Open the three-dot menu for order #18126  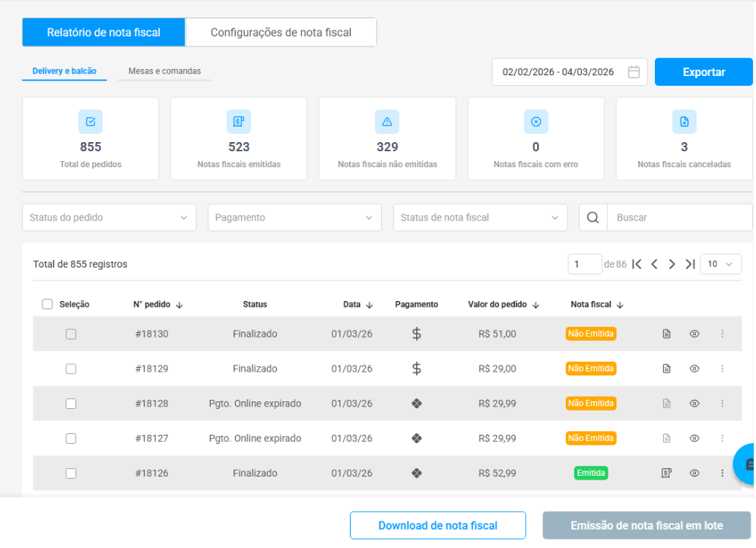[722, 473]
